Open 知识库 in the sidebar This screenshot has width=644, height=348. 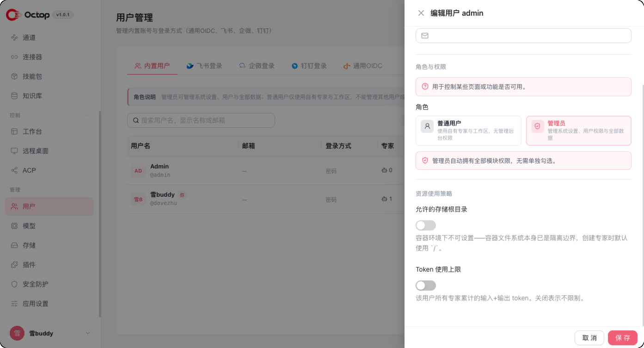click(x=49, y=96)
